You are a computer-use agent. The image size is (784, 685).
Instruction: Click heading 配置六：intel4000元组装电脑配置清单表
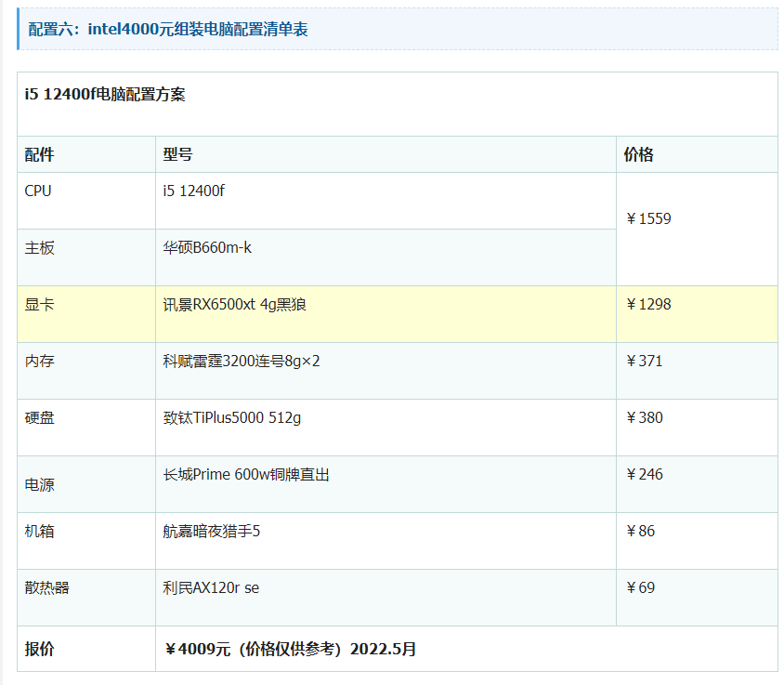point(168,30)
